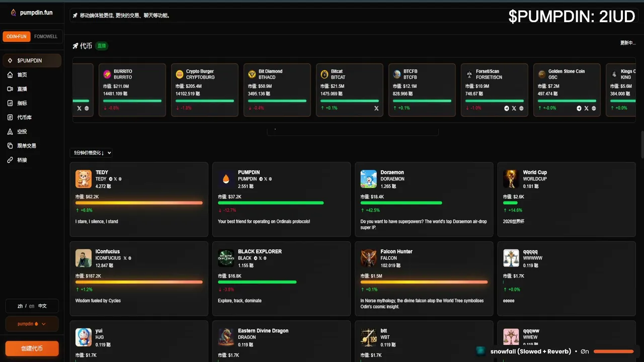644x362 pixels.
Task: Click the 创建代币 button
Action: tap(32, 348)
